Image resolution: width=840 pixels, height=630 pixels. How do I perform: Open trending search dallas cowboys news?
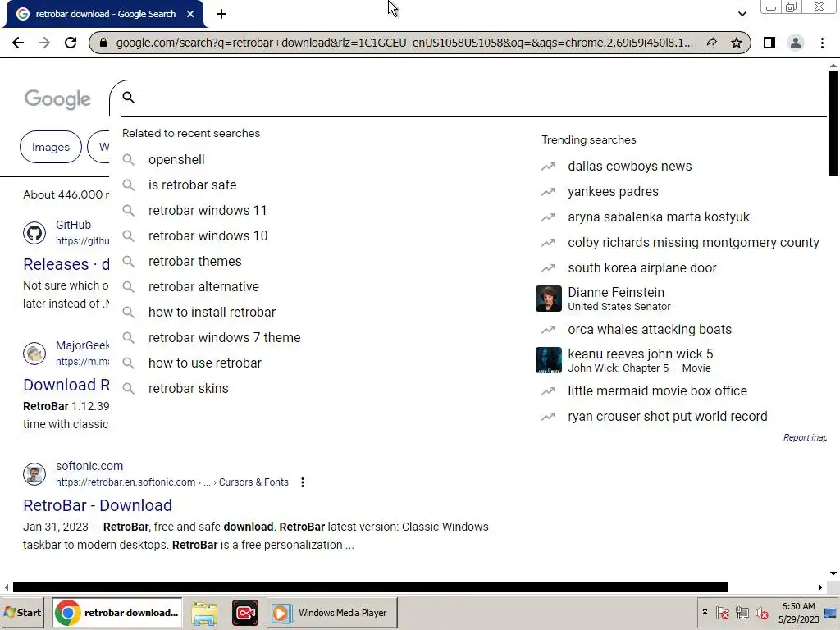tap(629, 166)
